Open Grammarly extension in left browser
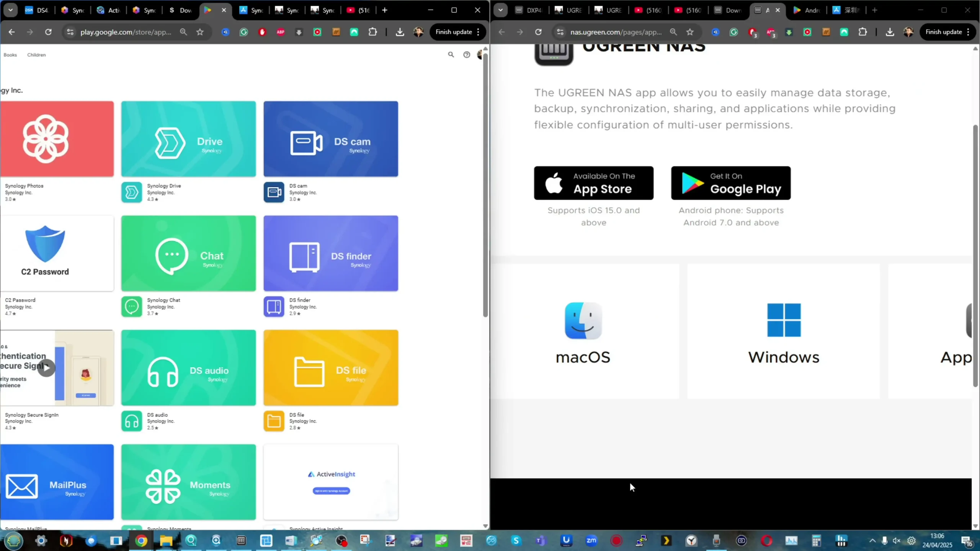 coord(244,32)
